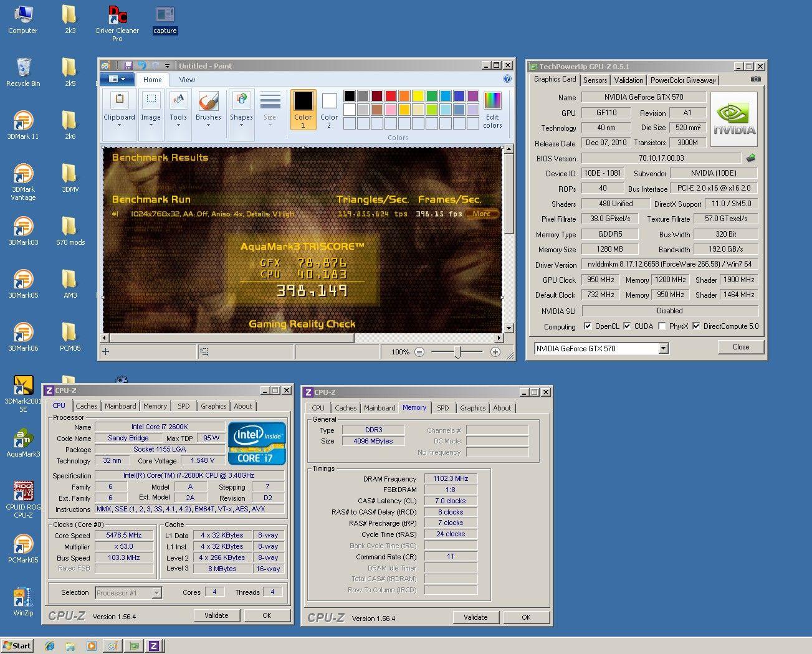Click Validate in left CPU-Z window
The image size is (812, 654).
tap(216, 615)
